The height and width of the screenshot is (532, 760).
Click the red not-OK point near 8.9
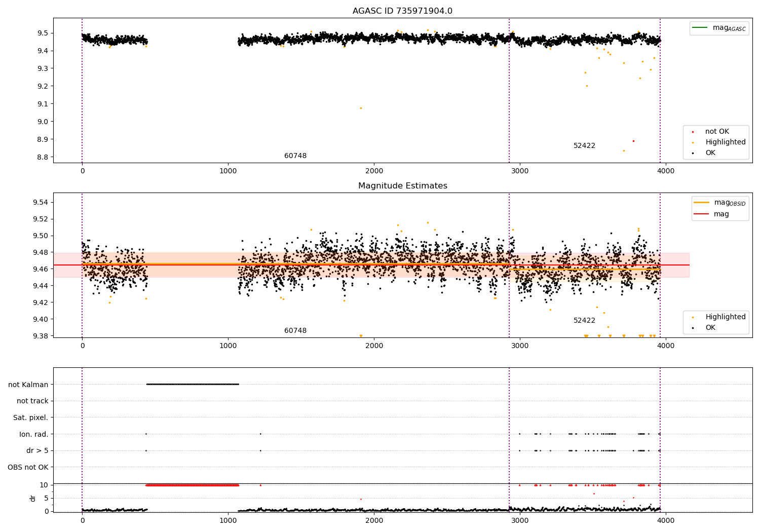tap(633, 141)
